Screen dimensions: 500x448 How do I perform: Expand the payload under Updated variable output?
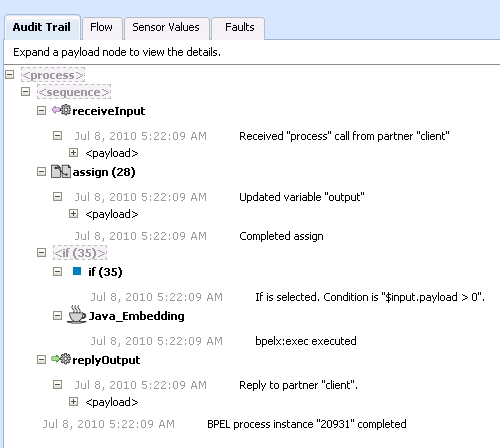[73, 214]
